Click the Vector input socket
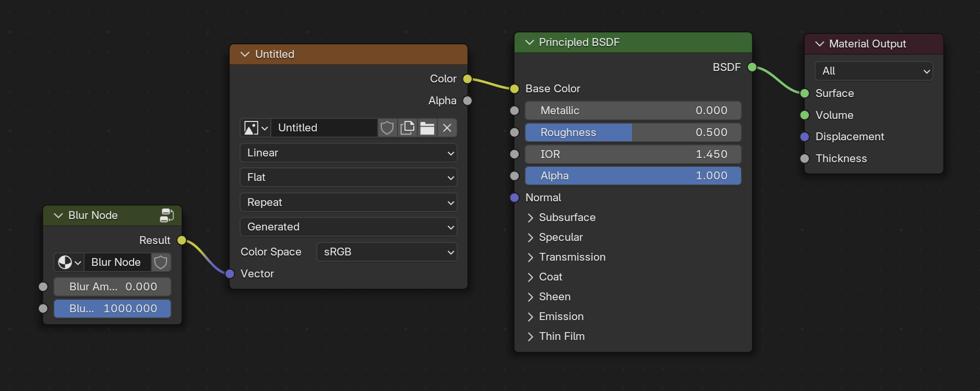The image size is (980, 391). click(x=230, y=274)
